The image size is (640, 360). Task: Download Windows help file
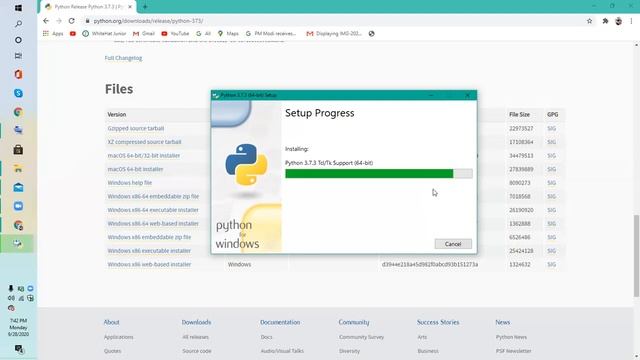129,182
